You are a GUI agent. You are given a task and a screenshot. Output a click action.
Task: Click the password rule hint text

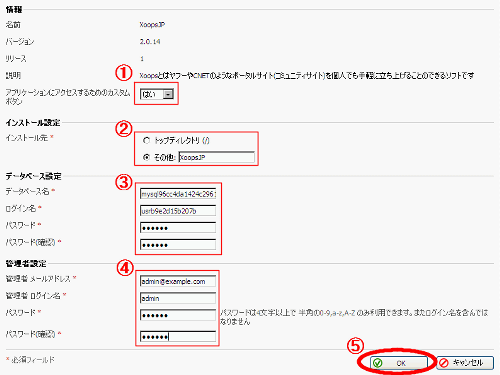pyautogui.click(x=354, y=317)
